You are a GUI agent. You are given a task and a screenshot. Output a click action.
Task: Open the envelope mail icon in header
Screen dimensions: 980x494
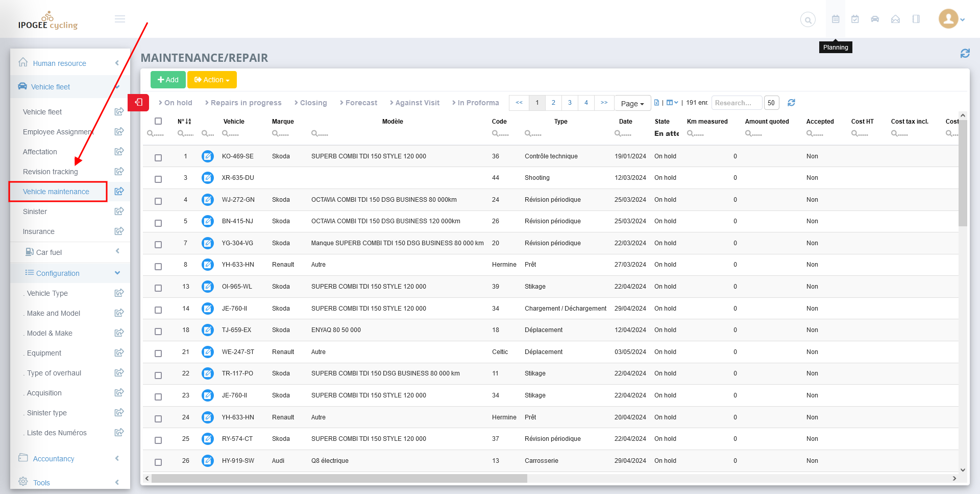[x=895, y=19]
